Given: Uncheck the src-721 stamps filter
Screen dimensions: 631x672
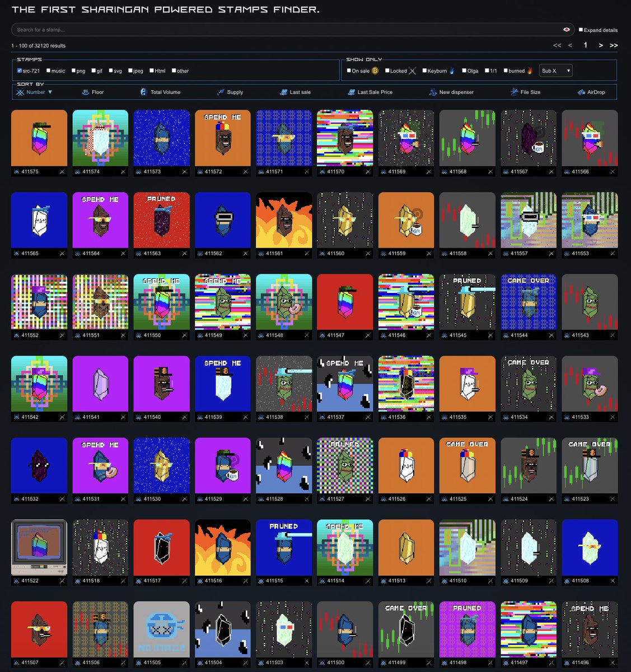Looking at the screenshot, I should click(x=20, y=71).
